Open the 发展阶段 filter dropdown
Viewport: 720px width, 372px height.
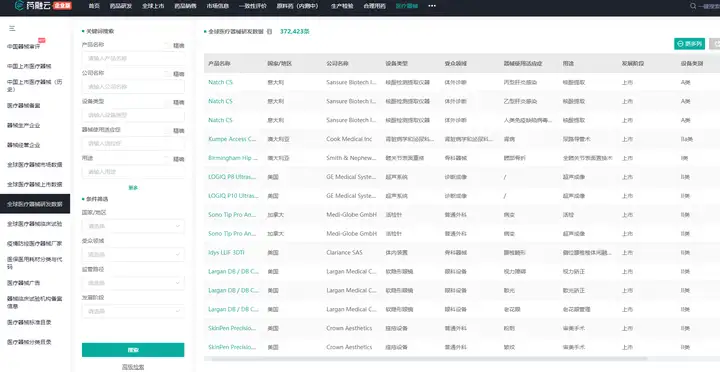pos(133,311)
